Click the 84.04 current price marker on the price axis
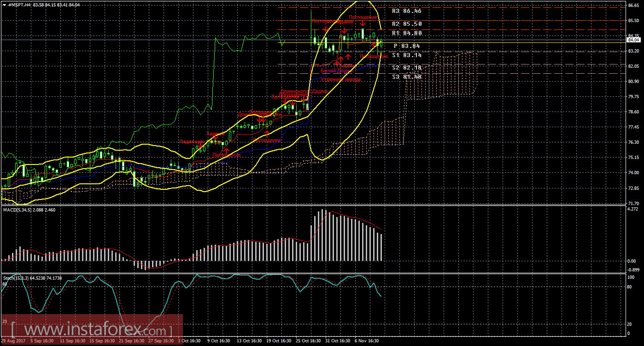Image resolution: width=644 pixels, height=346 pixels. 634,40
